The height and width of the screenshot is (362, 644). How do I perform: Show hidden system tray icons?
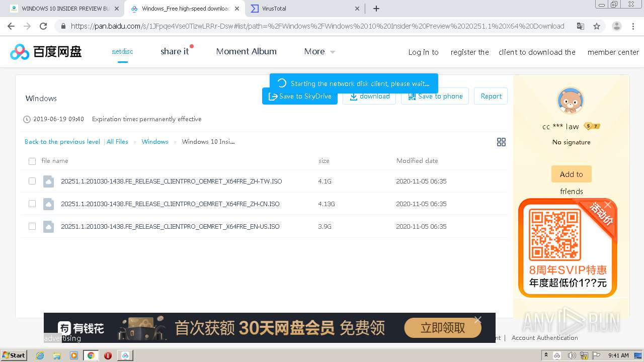coord(546,355)
